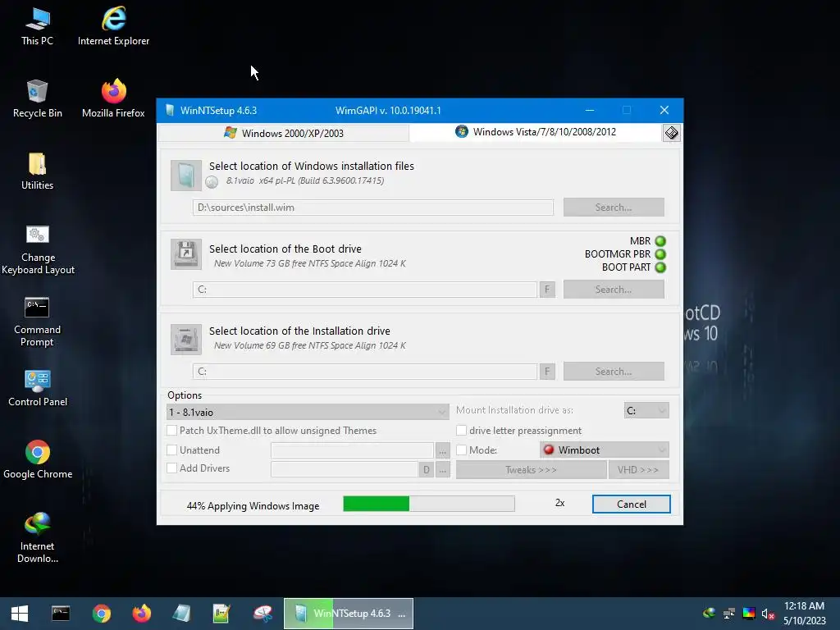Open the notepad app in the taskbar
The height and width of the screenshot is (630, 840).
[221, 614]
